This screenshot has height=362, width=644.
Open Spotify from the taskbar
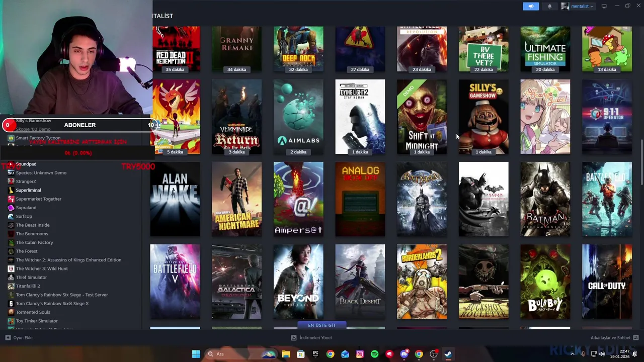[374, 354]
